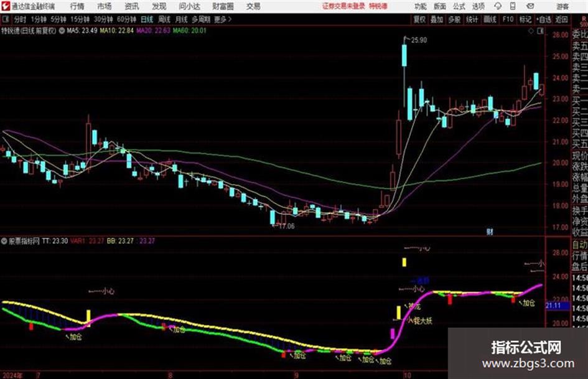The image size is (588, 379).
Task: Click the 返回 back toolbar button
Action: [562, 19]
